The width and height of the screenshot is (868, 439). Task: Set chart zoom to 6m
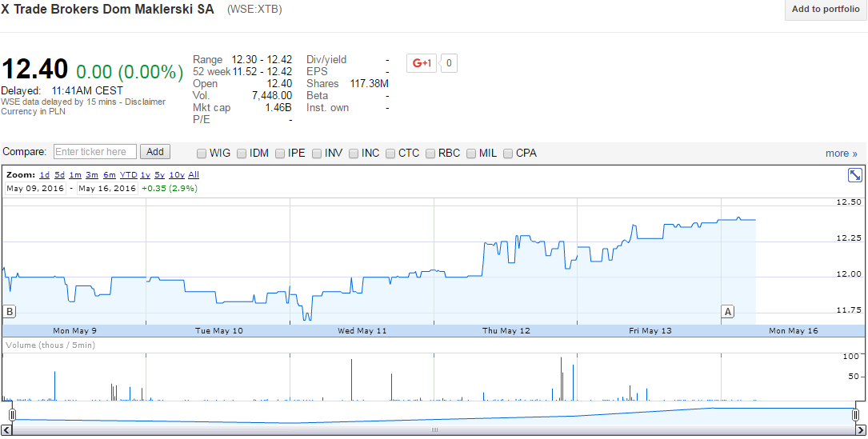coord(109,175)
